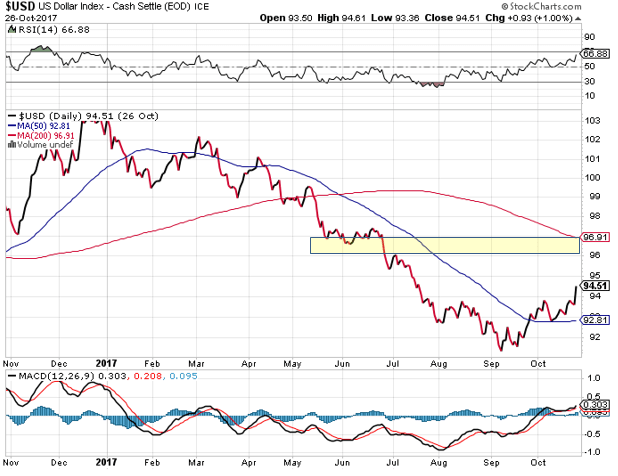618x476 pixels.
Task: Click the 92.81 MA(50) price tag
Action: (595, 319)
